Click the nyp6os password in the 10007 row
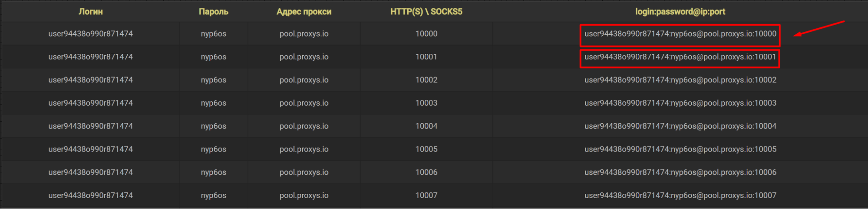Image resolution: width=868 pixels, height=209 pixels. [x=213, y=196]
